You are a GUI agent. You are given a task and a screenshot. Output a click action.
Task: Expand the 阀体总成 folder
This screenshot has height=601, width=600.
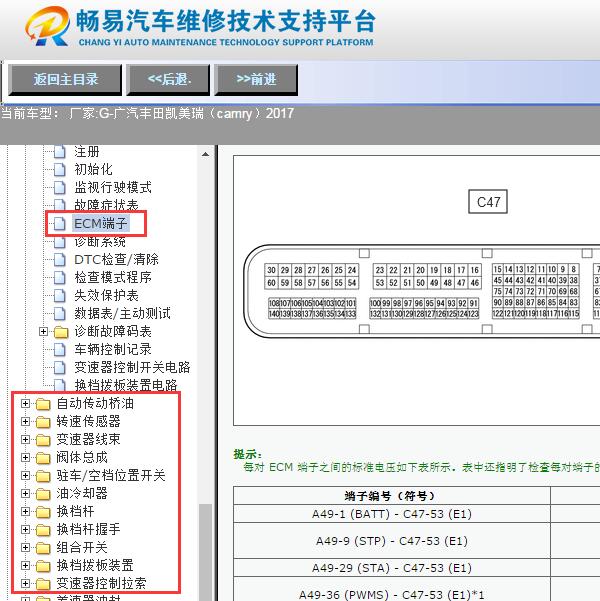[x=25, y=457]
